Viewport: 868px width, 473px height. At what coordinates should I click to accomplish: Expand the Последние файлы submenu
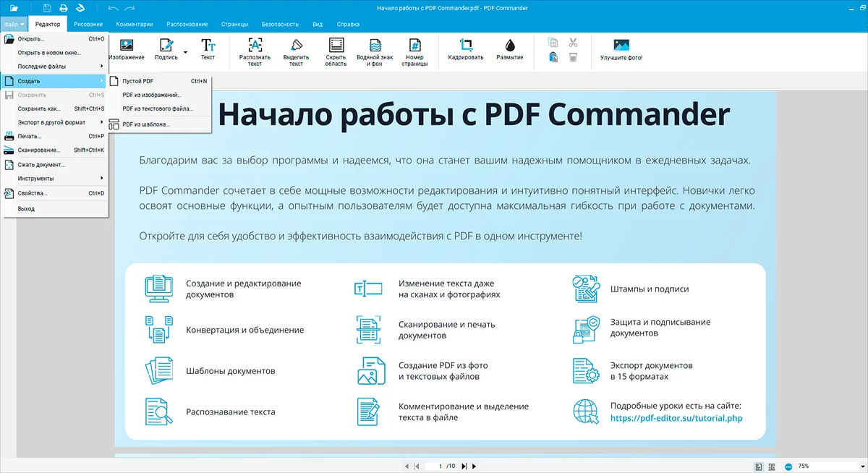pyautogui.click(x=54, y=67)
